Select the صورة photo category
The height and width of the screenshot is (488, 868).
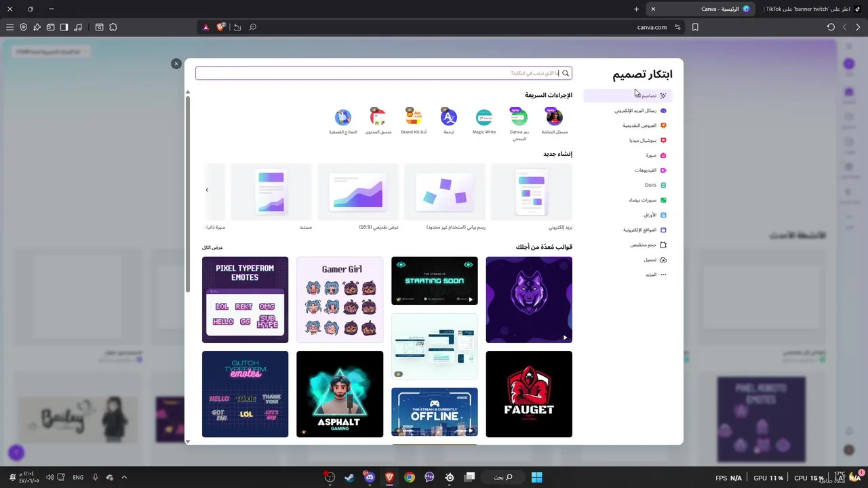(627, 155)
